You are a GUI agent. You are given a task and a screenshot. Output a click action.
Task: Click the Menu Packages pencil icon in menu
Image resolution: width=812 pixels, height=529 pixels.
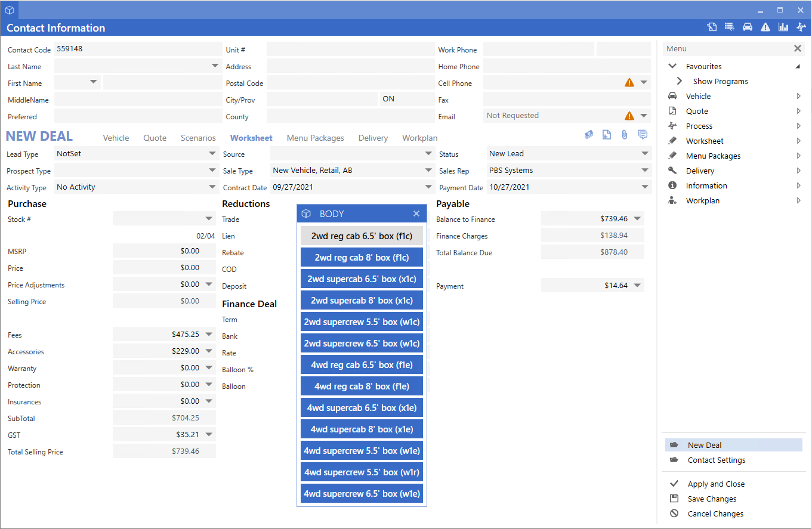(x=672, y=156)
